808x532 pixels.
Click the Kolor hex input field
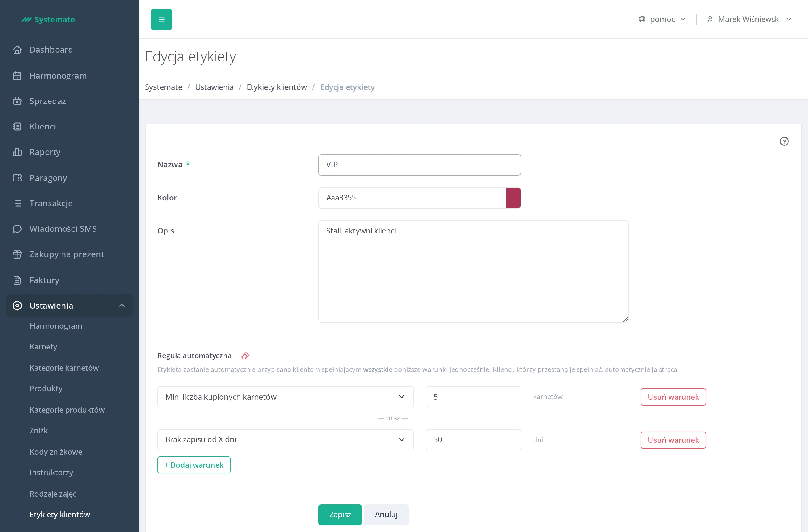pos(412,198)
